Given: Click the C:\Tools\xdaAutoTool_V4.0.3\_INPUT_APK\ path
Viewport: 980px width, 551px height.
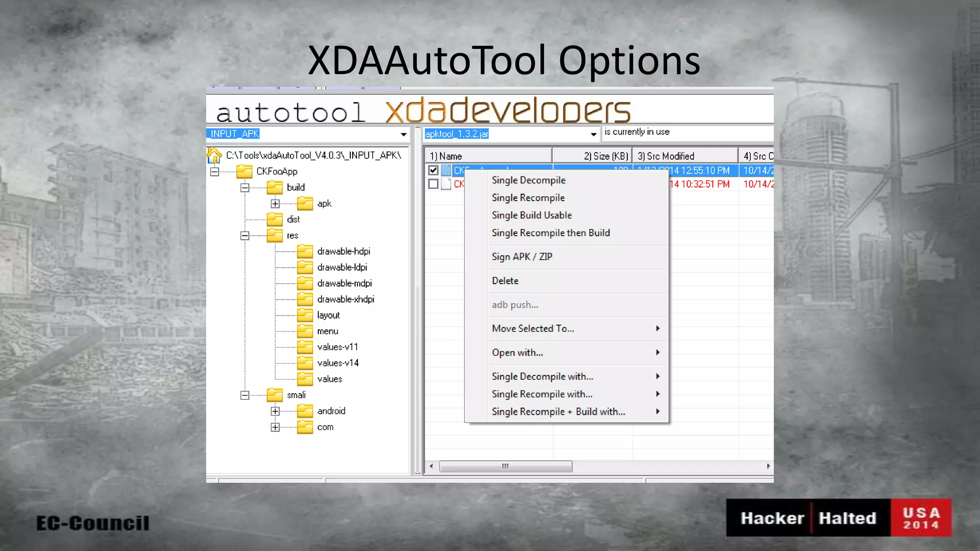Looking at the screenshot, I should coord(313,155).
